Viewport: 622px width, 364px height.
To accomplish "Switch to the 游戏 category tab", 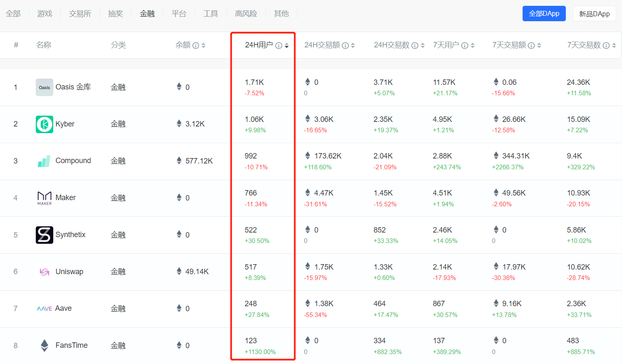I will click(45, 14).
